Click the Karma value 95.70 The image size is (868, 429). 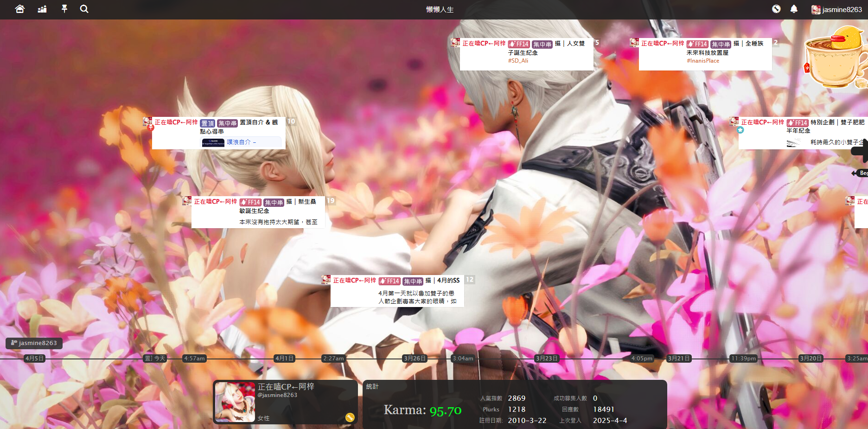(x=446, y=411)
